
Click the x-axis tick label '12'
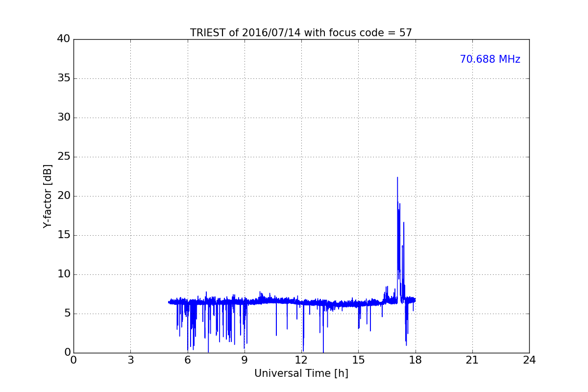point(301,360)
